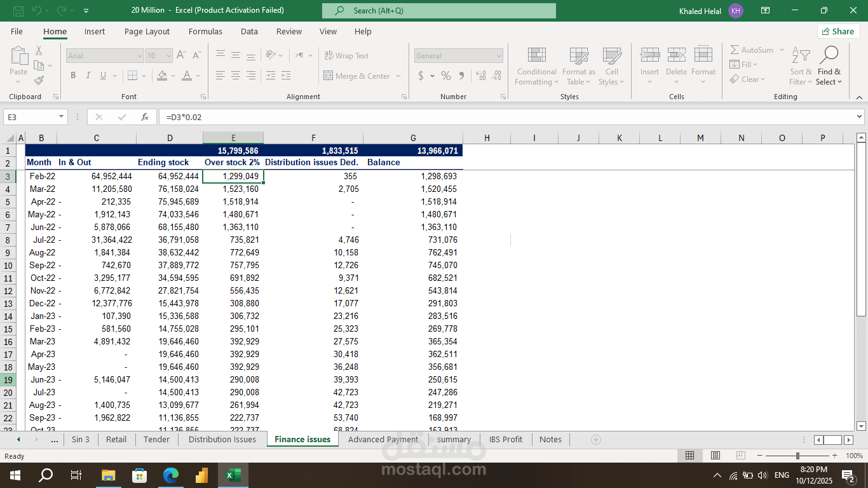Screen dimensions: 868x488
Task: Apply Percent Style format
Action: (x=446, y=76)
